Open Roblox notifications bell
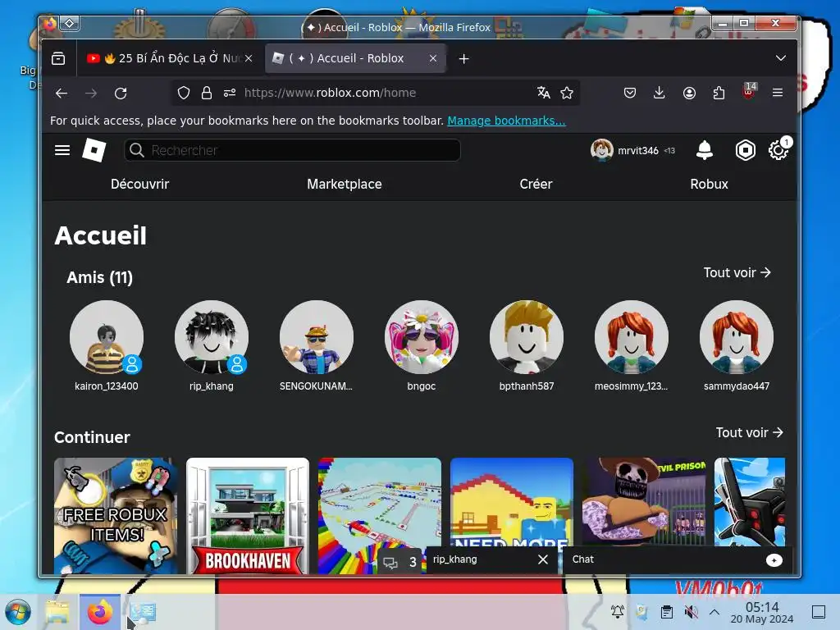840x630 pixels. click(705, 151)
